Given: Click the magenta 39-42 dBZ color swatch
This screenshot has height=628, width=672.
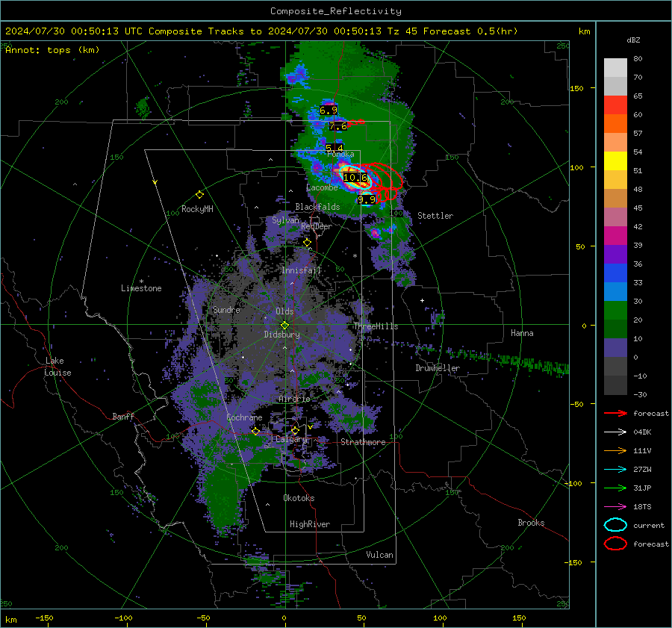Looking at the screenshot, I should click(x=615, y=236).
